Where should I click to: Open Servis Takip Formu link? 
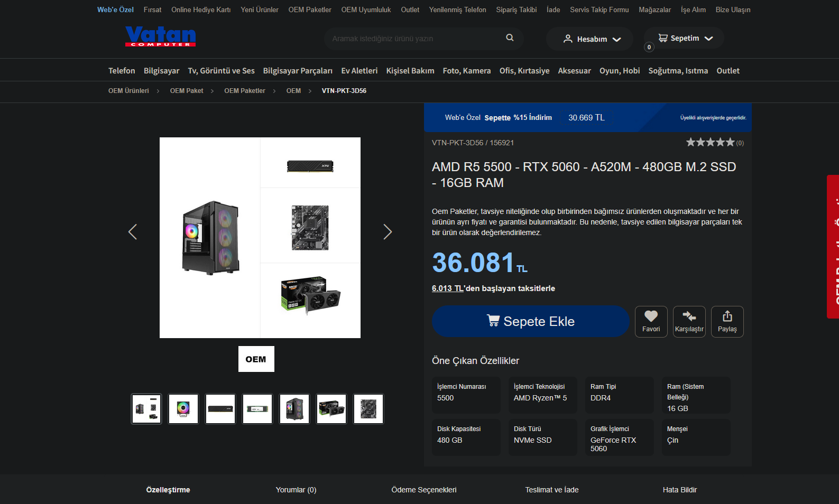point(600,10)
